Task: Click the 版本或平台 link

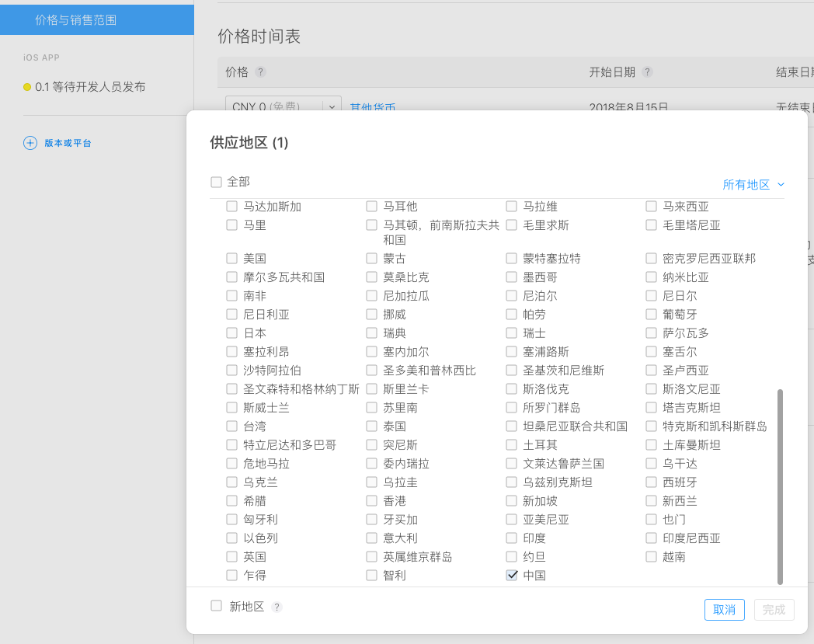Action: point(68,143)
